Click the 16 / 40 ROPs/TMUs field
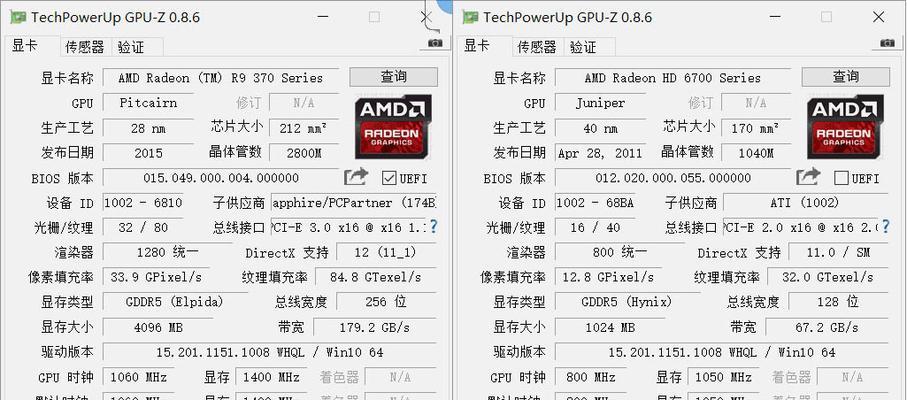 pos(595,228)
